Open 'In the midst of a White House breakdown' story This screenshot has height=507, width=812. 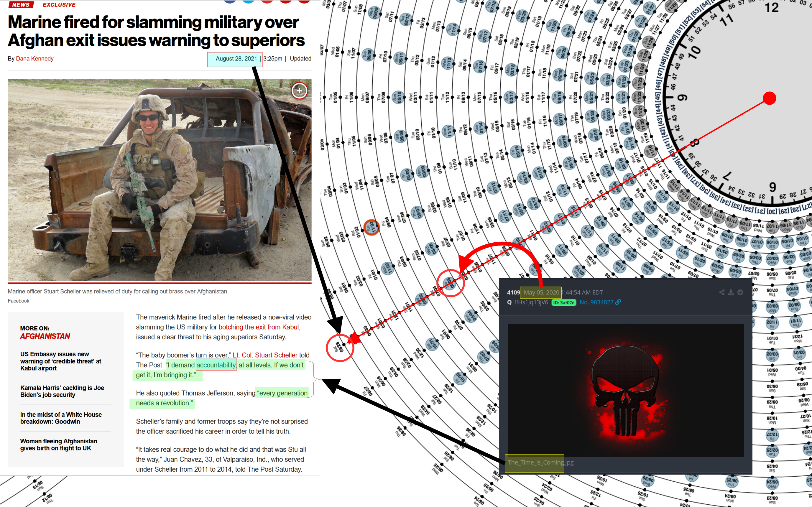61,418
